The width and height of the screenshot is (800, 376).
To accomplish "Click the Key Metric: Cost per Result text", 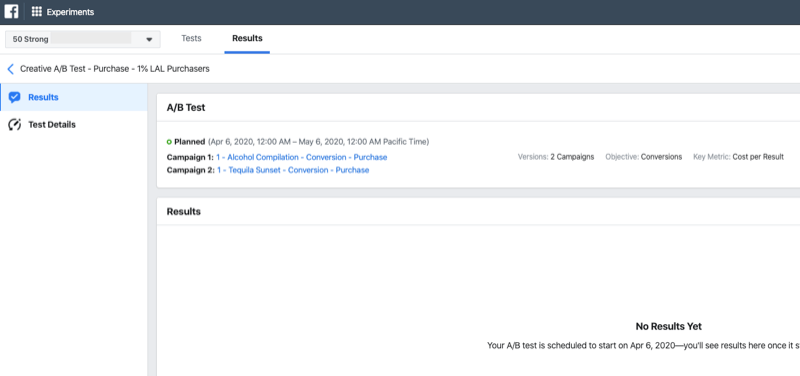I will (x=738, y=157).
